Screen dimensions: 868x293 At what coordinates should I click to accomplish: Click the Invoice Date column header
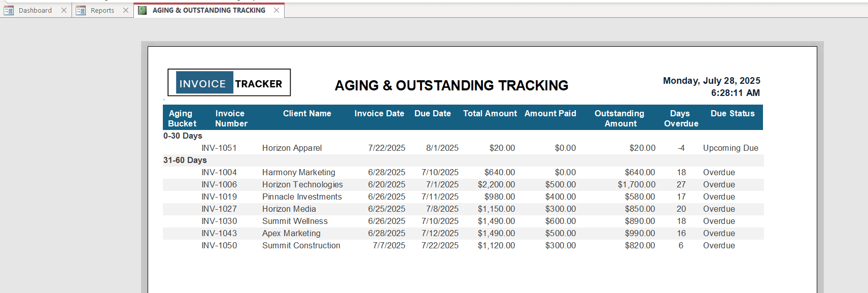click(x=379, y=113)
